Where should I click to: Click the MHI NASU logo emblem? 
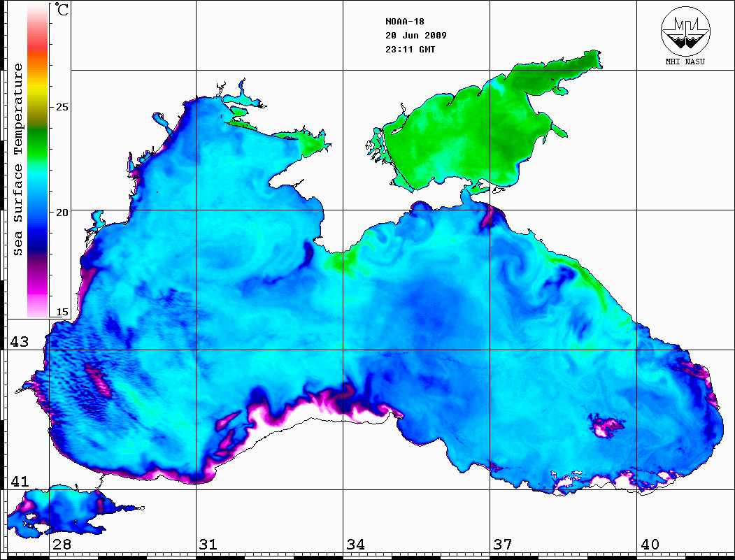[685, 31]
